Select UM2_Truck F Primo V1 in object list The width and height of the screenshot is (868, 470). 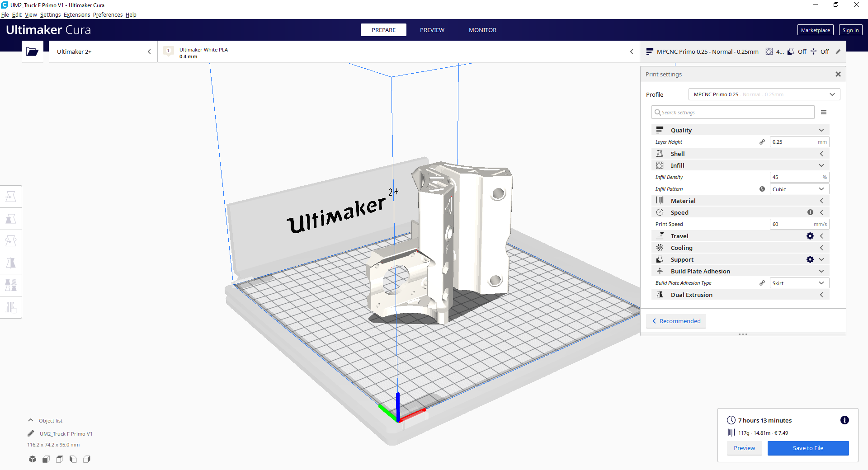(x=66, y=434)
